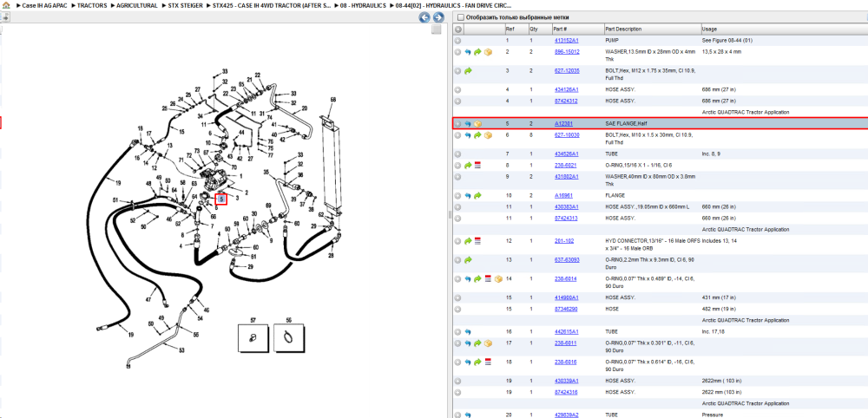Click the plus icon for part 431882A1
This screenshot has width=868, height=418.
click(457, 176)
